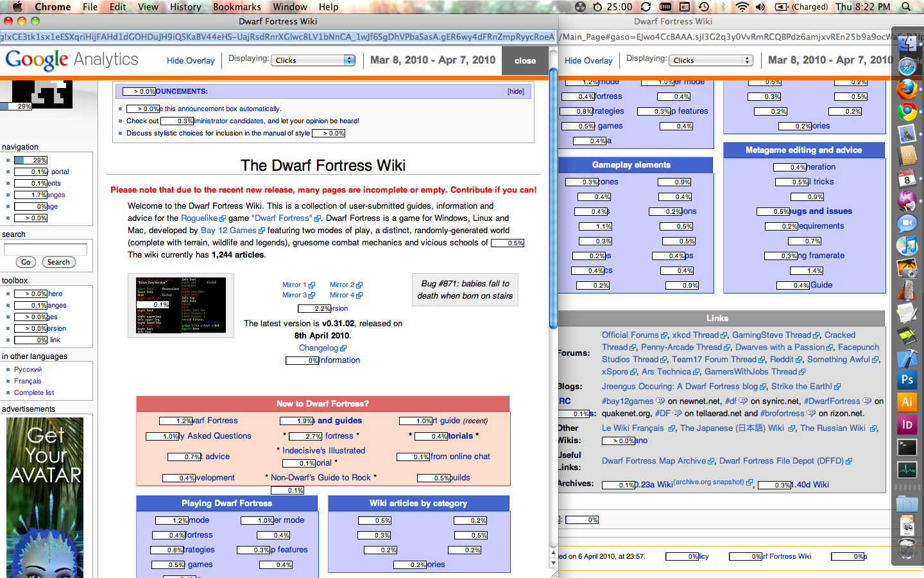Click the wiki search input field
The image size is (924, 578).
tap(46, 249)
